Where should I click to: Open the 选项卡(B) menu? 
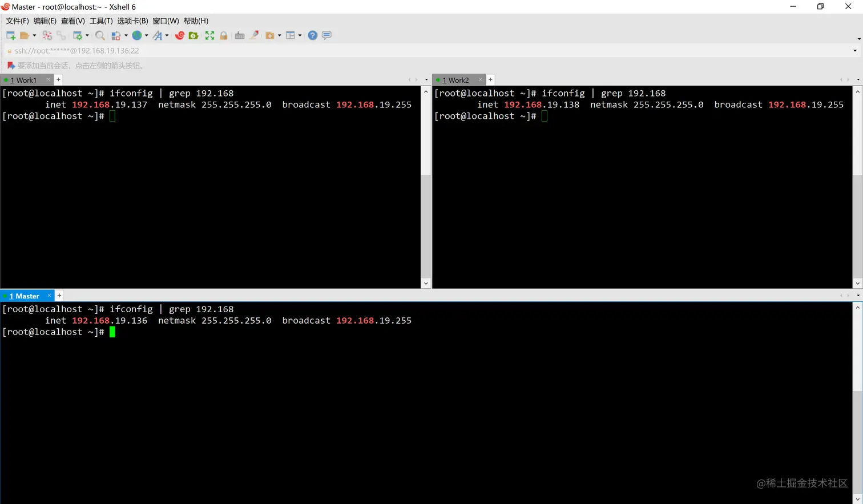coord(132,21)
